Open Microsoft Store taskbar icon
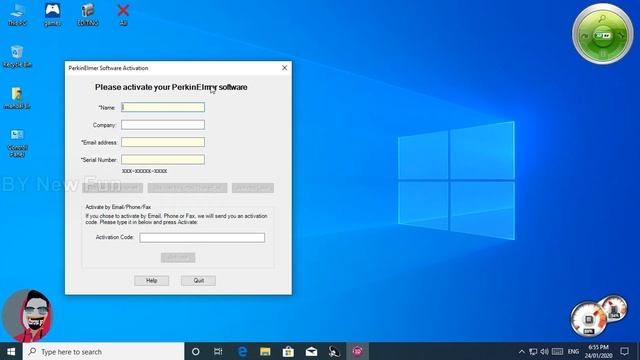Viewport: 640px width, 360px height. pos(288,351)
